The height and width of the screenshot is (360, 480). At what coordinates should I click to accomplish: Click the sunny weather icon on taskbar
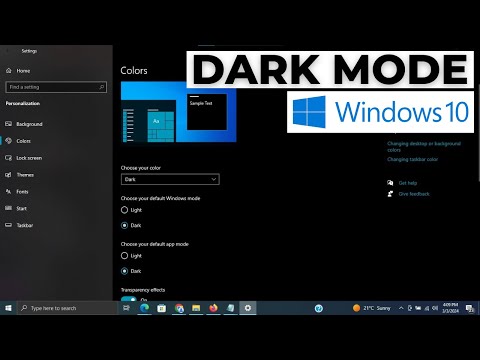tap(356, 308)
